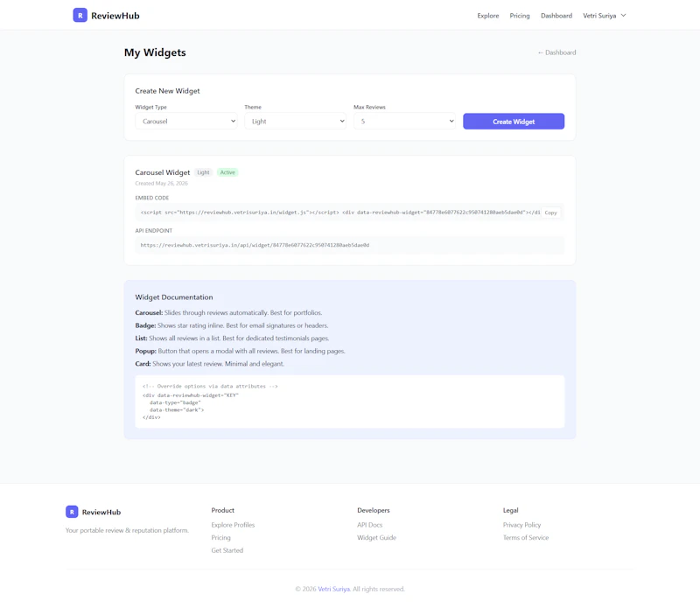Open the Theme dropdown
This screenshot has width=700, height=615.
pyautogui.click(x=295, y=121)
